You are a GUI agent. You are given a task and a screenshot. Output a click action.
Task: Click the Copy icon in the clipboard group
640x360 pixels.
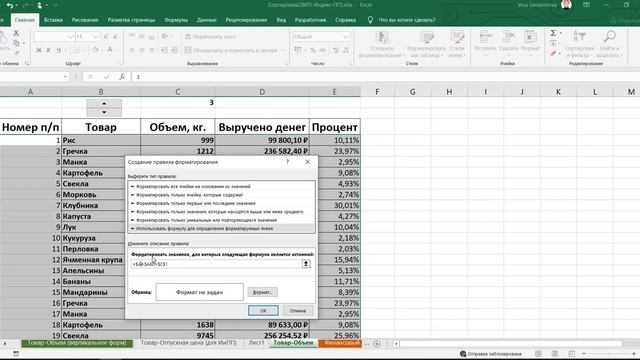pyautogui.click(x=16, y=43)
